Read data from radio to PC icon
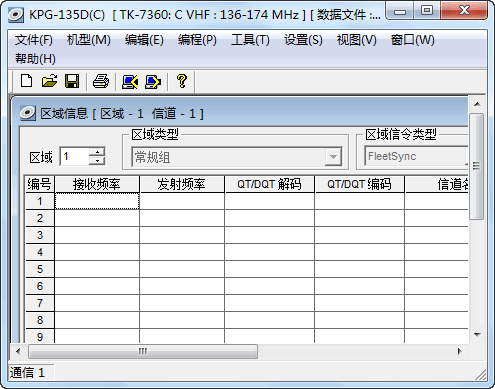The height and width of the screenshot is (389, 495). (130, 81)
